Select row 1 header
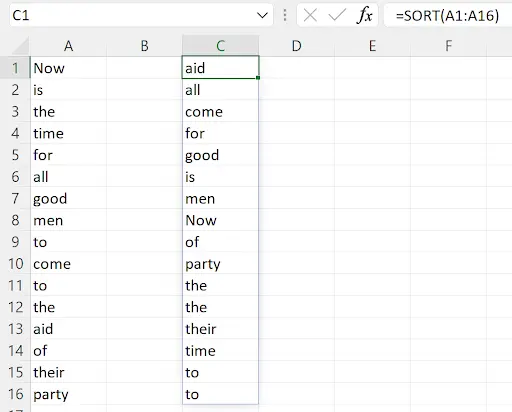 point(15,68)
